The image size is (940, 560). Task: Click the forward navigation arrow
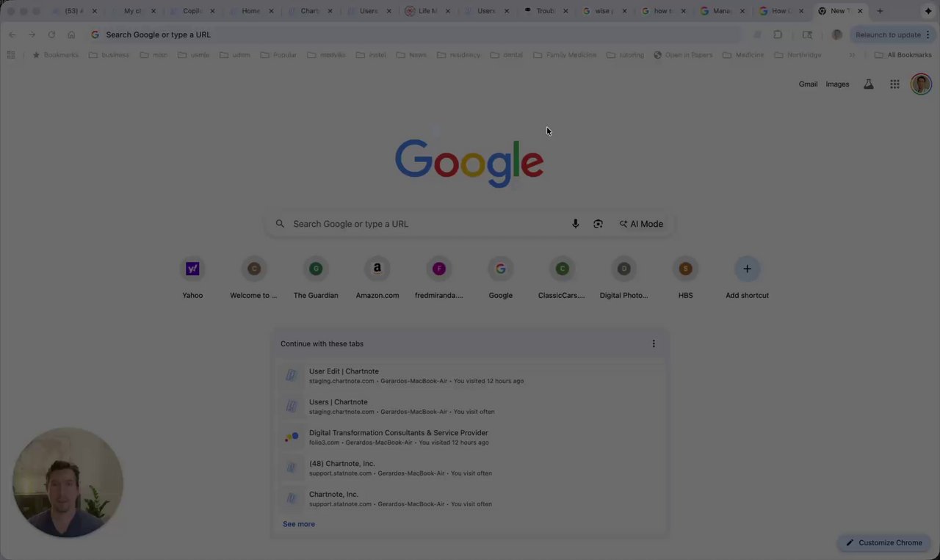point(32,34)
